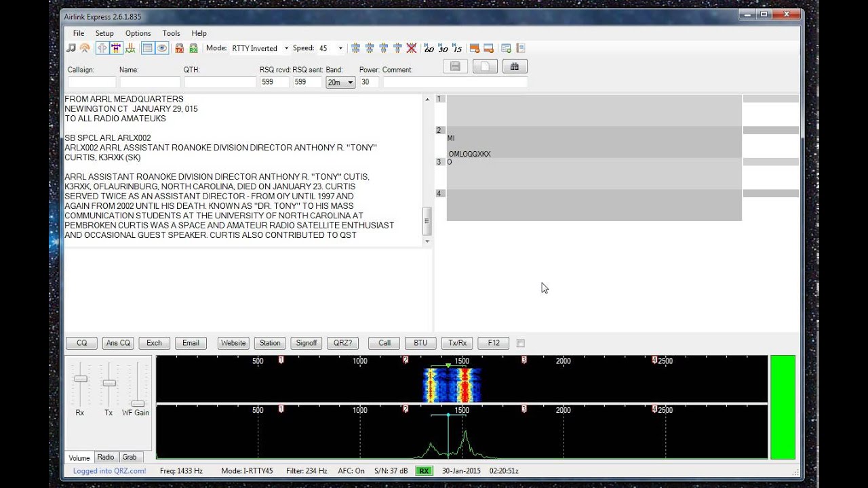
Task: Click the Callsign input field
Action: point(92,82)
